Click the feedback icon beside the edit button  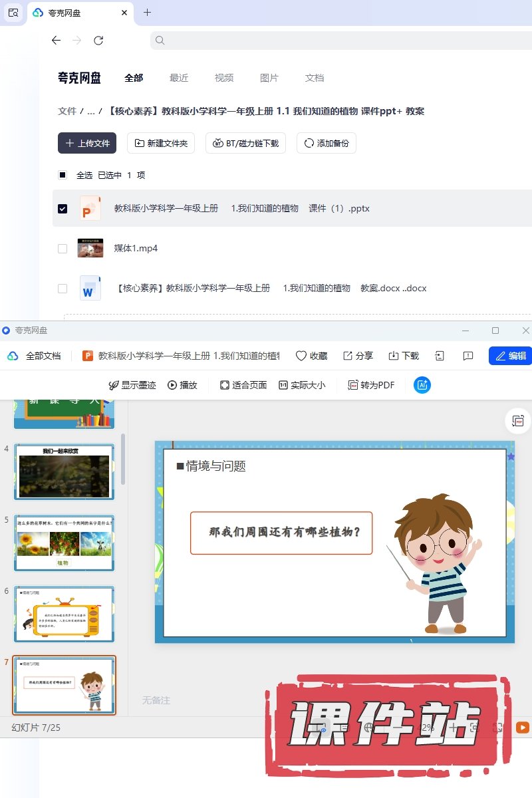pos(467,356)
